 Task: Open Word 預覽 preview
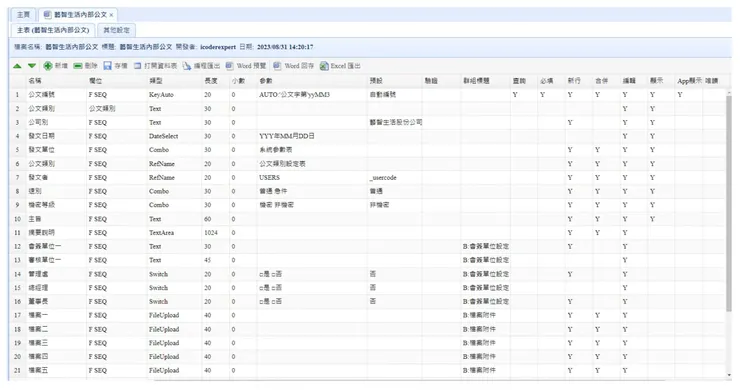pos(246,66)
